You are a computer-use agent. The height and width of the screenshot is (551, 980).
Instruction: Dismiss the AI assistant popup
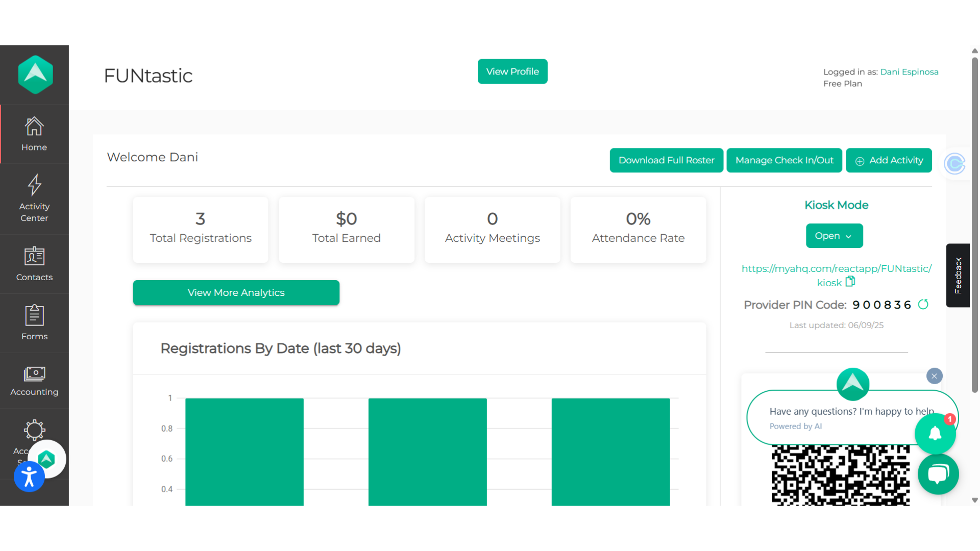tap(934, 376)
